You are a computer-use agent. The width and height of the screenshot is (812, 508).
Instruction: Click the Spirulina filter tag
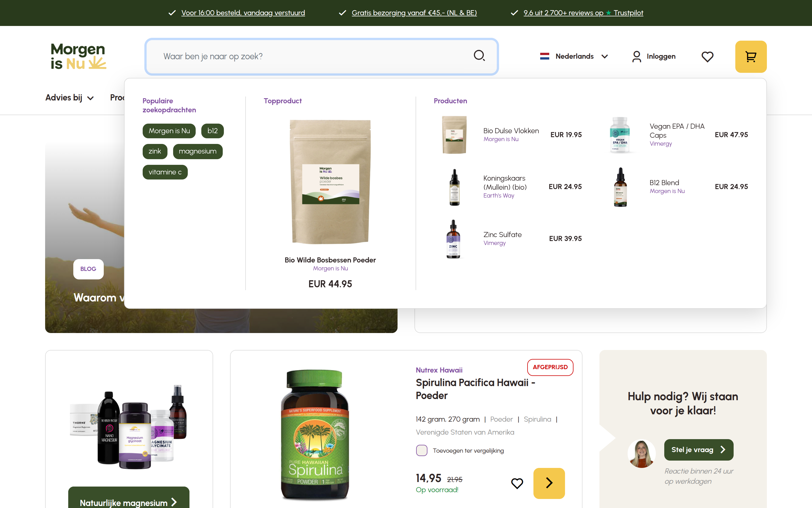click(537, 419)
